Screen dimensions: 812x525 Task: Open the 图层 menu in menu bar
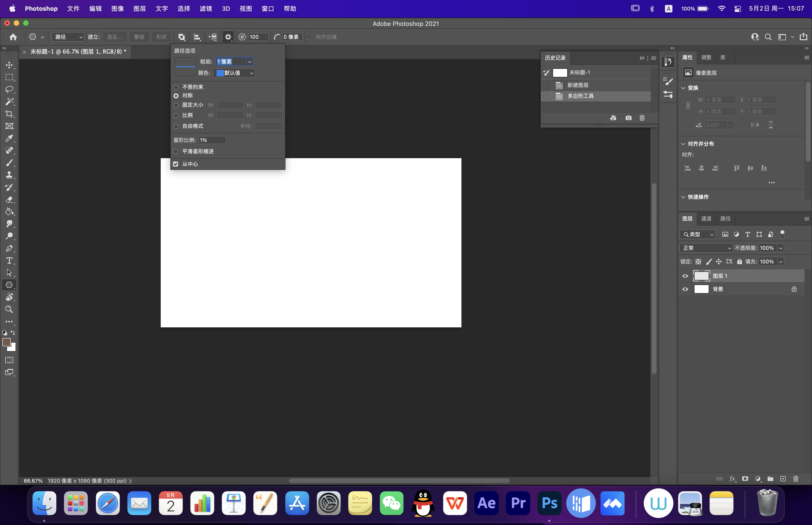click(x=139, y=8)
